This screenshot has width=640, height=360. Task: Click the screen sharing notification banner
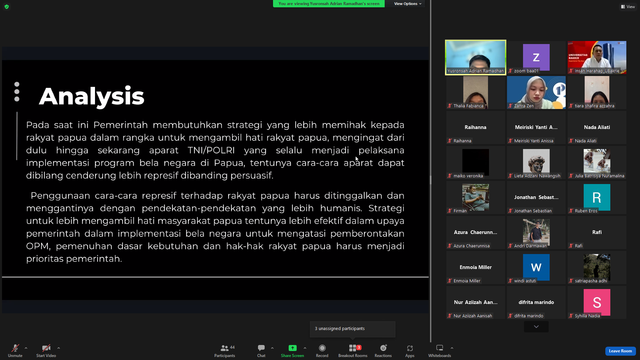[x=329, y=4]
